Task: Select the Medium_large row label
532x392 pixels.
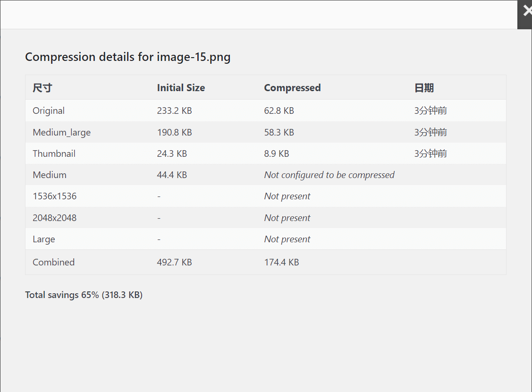Action: pyautogui.click(x=61, y=133)
